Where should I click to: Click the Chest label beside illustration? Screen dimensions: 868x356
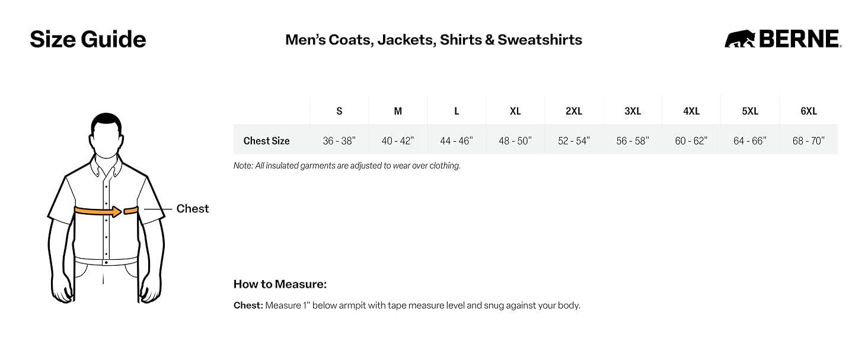[x=193, y=209]
